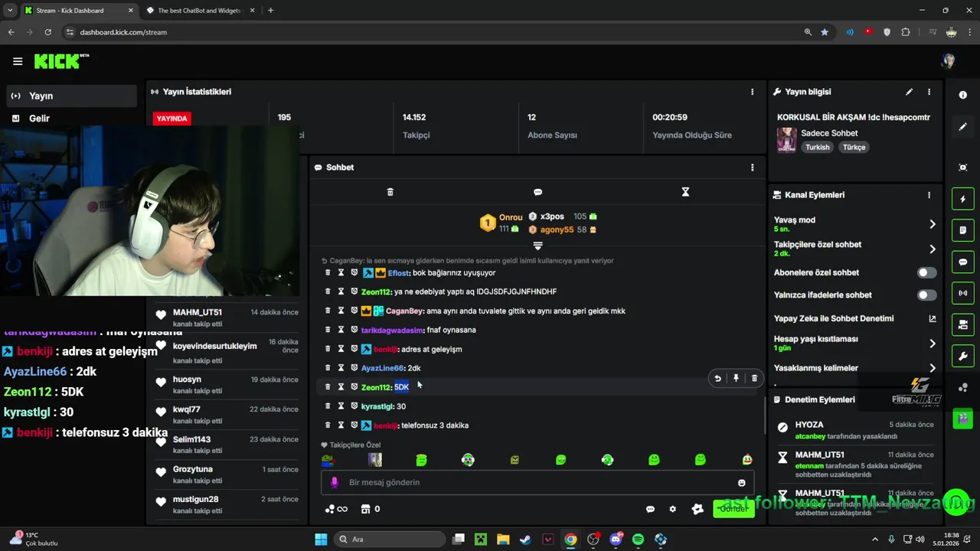The width and height of the screenshot is (980, 551).
Task: Bookmark page with the star icon
Action: pos(825,32)
